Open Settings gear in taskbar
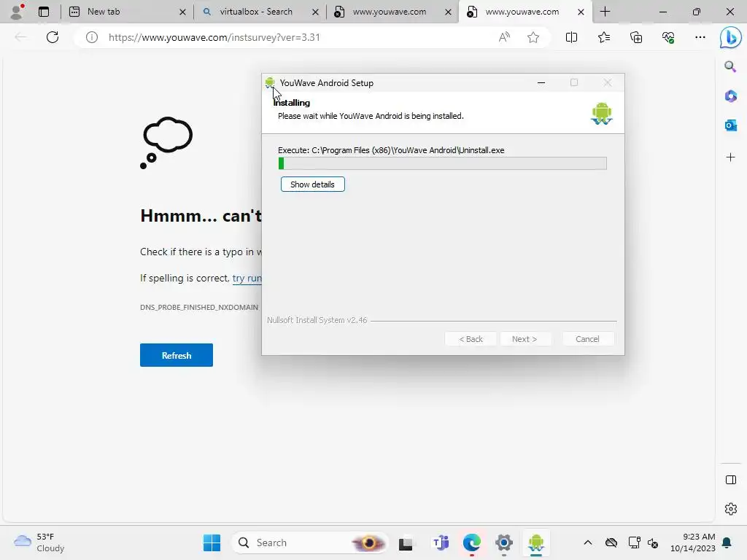Image resolution: width=747 pixels, height=560 pixels. (503, 542)
